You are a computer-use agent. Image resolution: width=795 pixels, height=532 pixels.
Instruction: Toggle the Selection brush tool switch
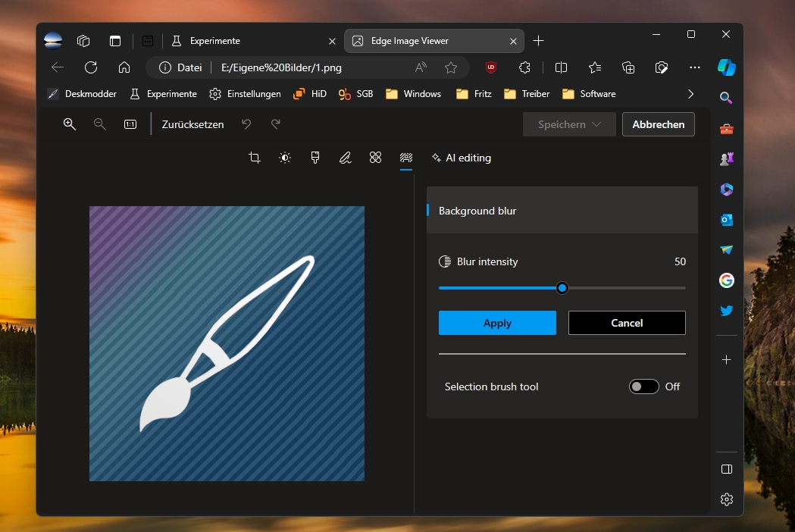coord(644,386)
